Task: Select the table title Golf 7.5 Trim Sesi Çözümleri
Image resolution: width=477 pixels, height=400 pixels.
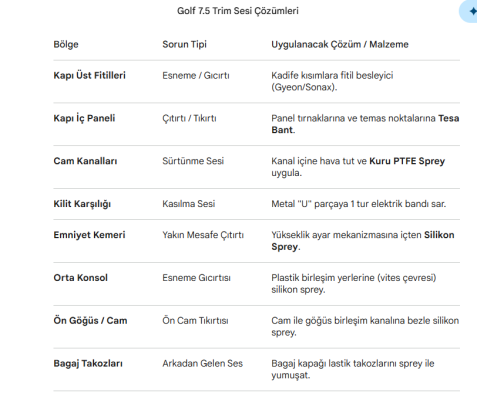Action: click(x=238, y=11)
